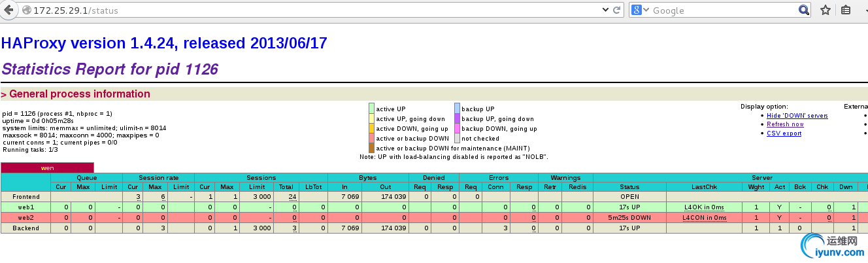Click the 'OPEN' status of Frontend
Viewport: 868px width, 263px height.
coord(629,196)
